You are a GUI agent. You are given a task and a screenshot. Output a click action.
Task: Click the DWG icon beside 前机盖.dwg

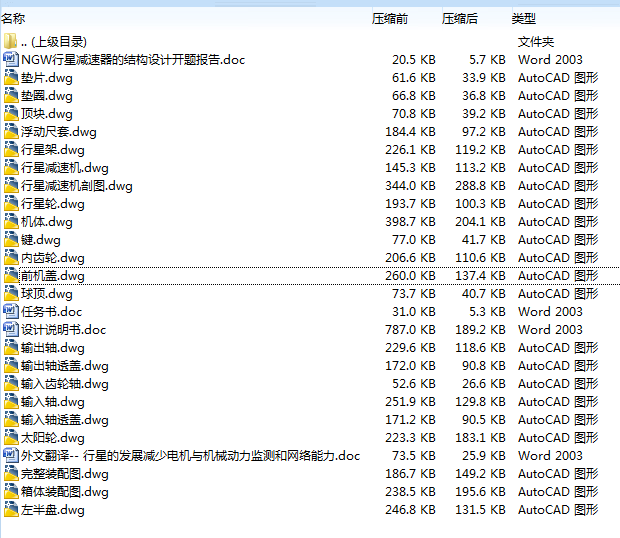coord(11,275)
